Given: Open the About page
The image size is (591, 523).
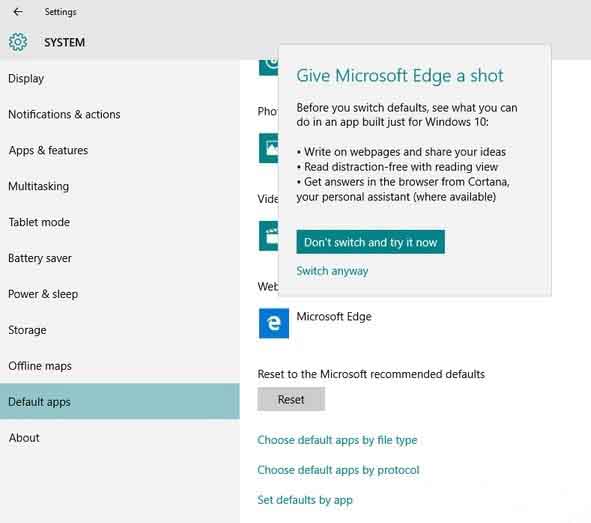Looking at the screenshot, I should pos(119,438).
